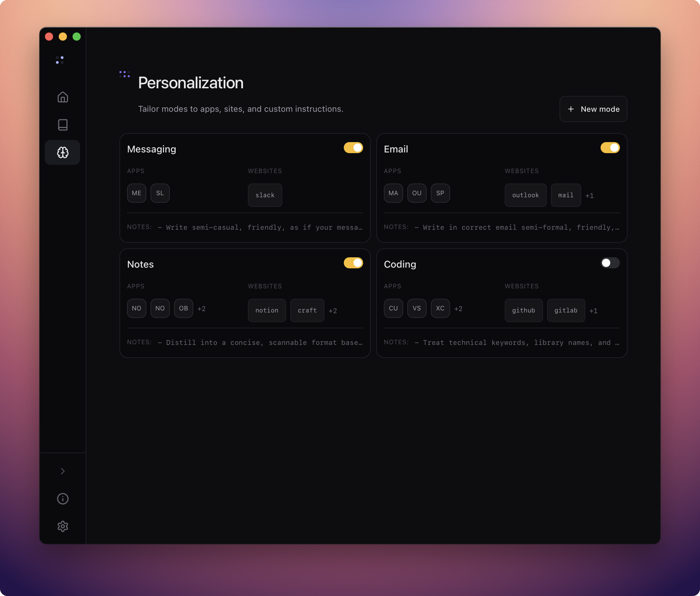The image size is (700, 596).
Task: Click the app logo dots in sidebar
Action: (60, 60)
